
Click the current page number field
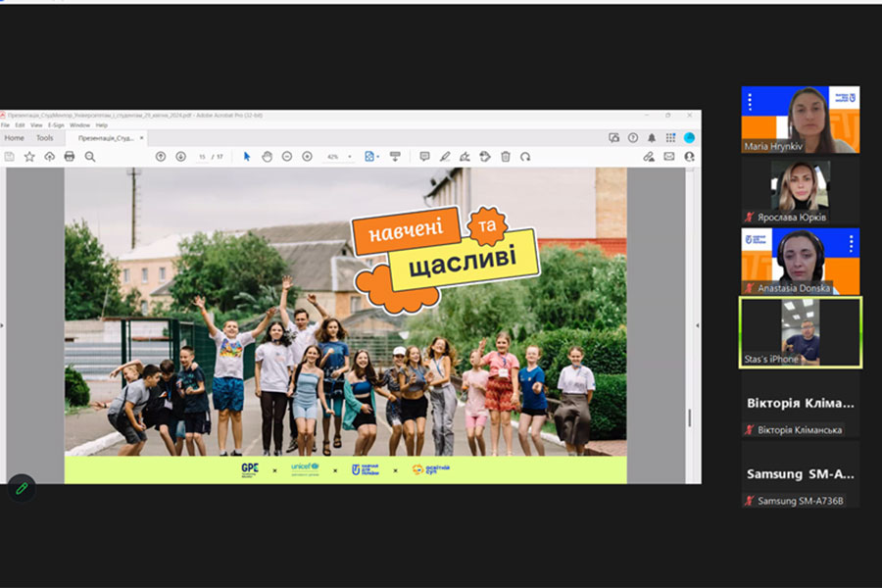tap(202, 157)
